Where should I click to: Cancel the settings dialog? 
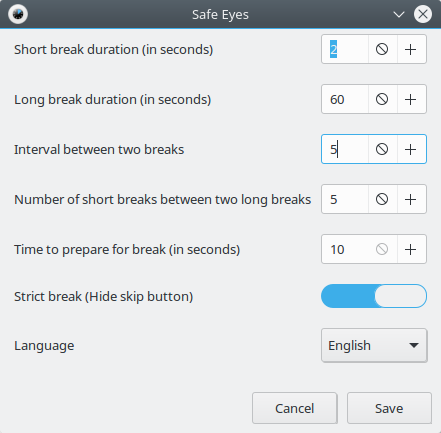coord(295,408)
